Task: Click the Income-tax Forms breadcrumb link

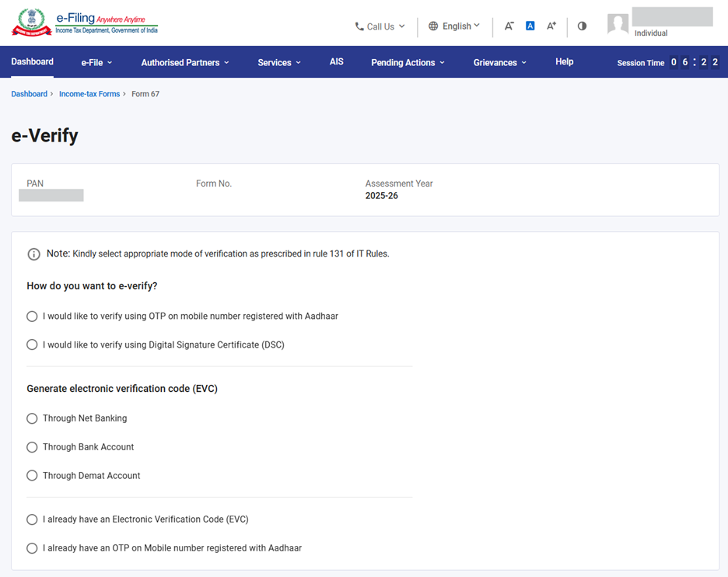Action: tap(89, 94)
